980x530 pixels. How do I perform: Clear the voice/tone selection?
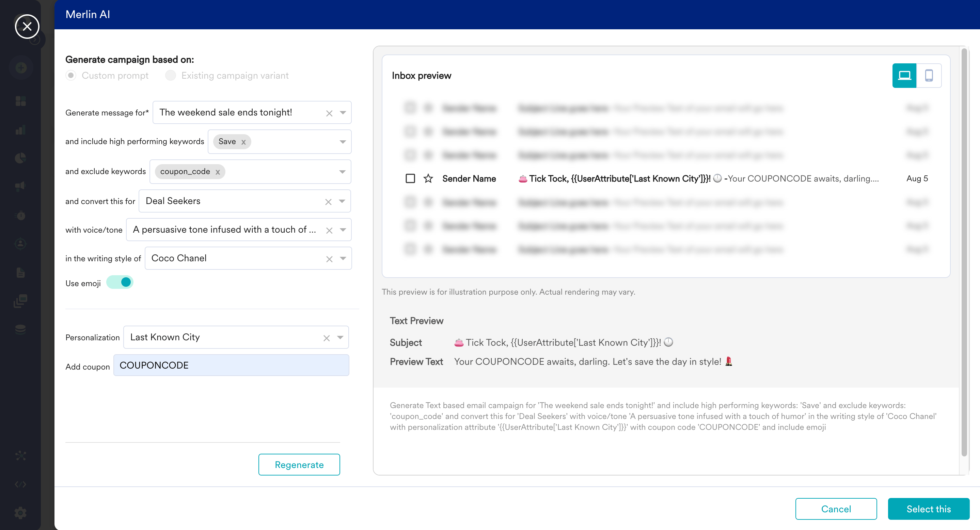coord(329,230)
